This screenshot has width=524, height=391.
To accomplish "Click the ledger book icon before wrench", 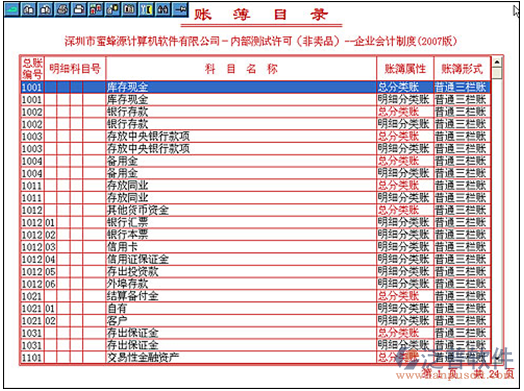I will point(129,10).
